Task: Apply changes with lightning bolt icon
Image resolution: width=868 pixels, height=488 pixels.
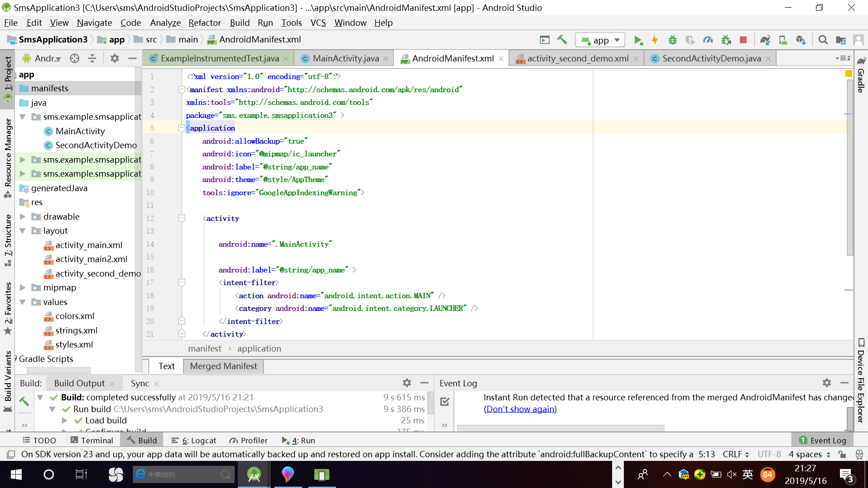Action: (655, 40)
